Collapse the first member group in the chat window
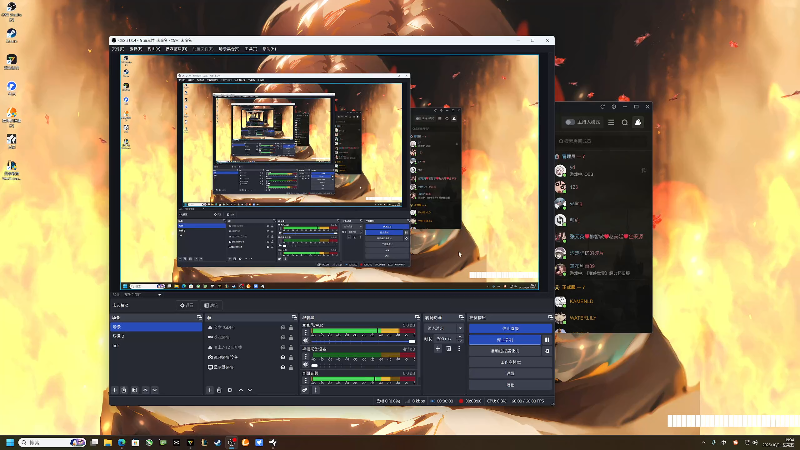 [x=570, y=157]
